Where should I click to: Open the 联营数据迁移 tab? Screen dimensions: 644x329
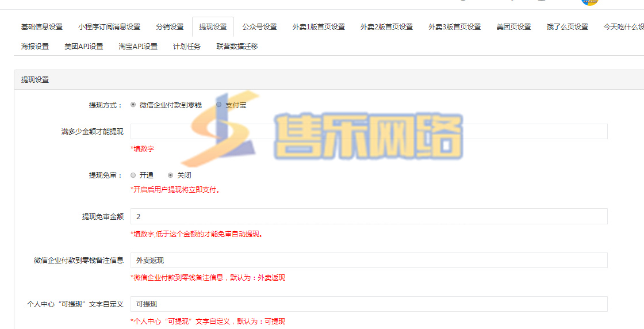237,47
